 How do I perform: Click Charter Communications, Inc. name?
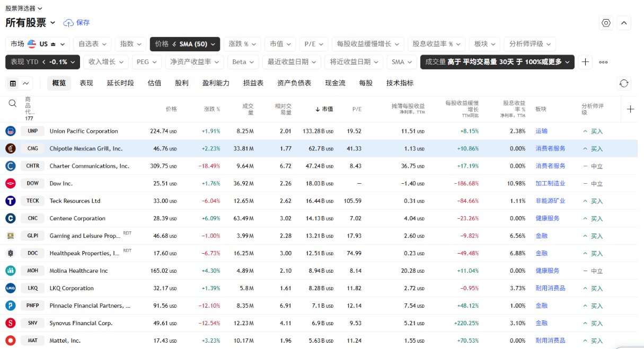90,166
